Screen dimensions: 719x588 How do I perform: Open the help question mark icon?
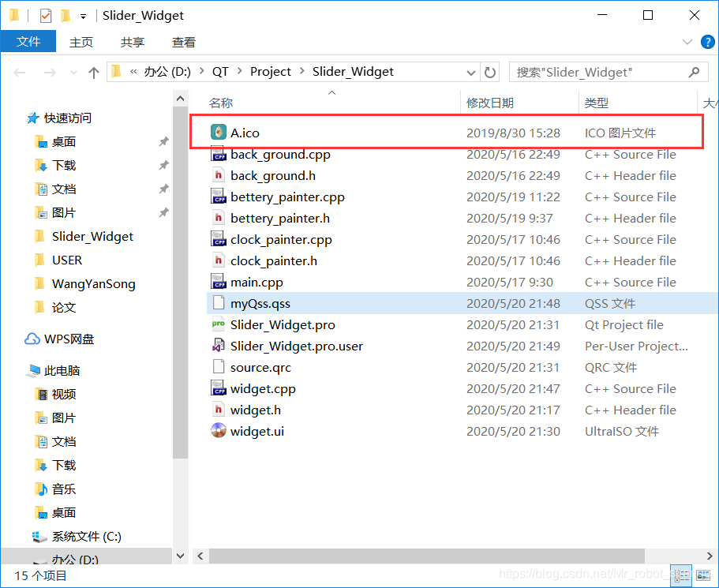pyautogui.click(x=707, y=42)
